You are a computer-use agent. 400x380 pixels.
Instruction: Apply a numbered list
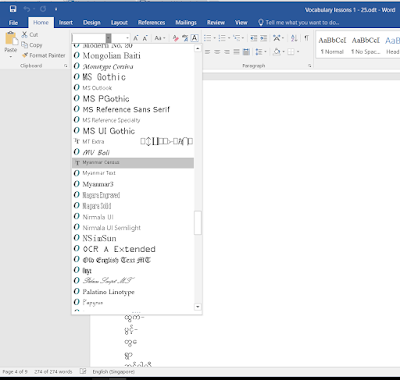click(x=222, y=38)
